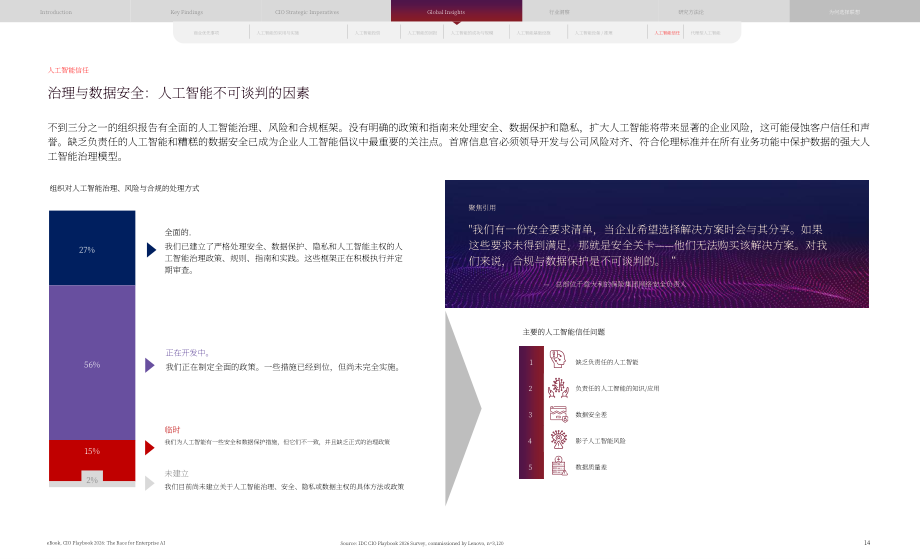Click the dark blue triangle next to 全面的
The image size is (920, 559).
click(151, 250)
